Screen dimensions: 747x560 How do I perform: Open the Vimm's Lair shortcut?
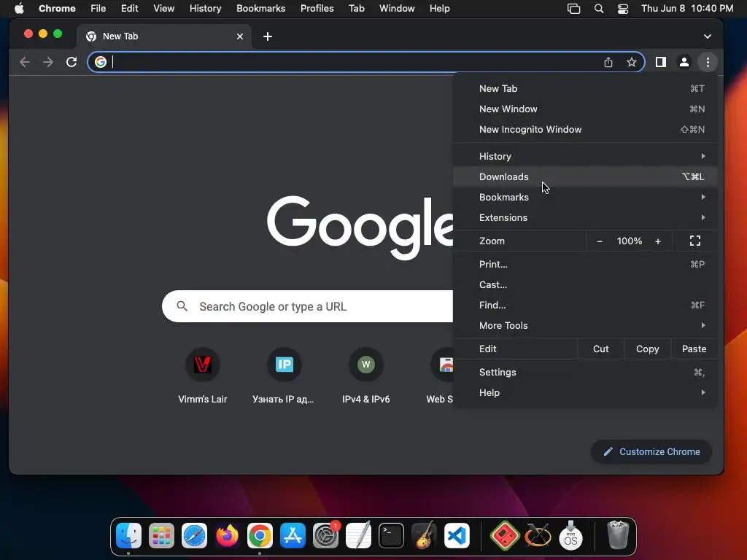tap(203, 376)
